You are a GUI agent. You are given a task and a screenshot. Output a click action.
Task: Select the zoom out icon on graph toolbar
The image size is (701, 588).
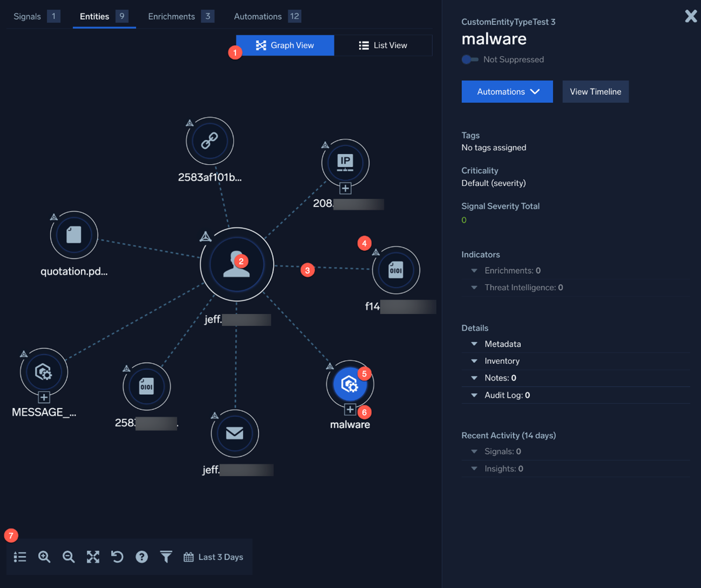pos(69,557)
